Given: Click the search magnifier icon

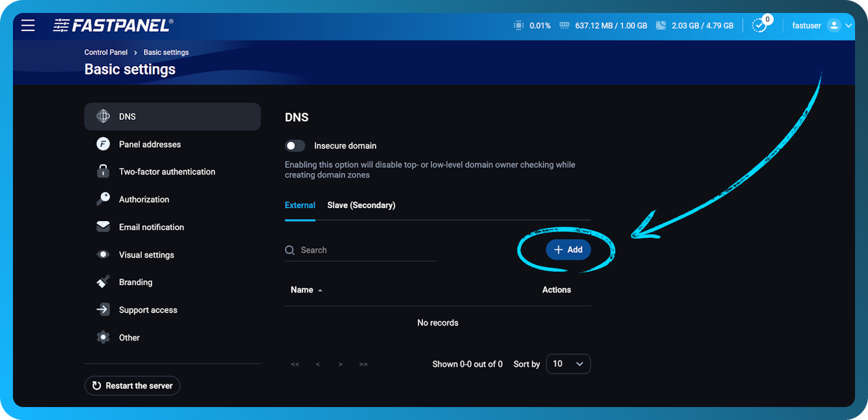Looking at the screenshot, I should pyautogui.click(x=289, y=250).
